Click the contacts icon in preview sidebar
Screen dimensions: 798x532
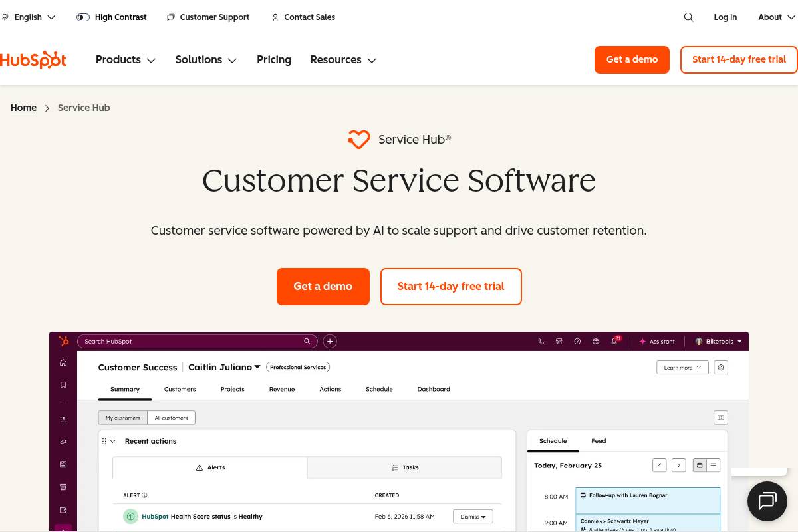(x=63, y=419)
